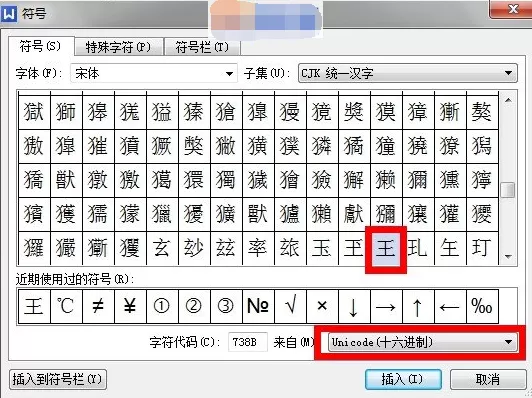Open the 字体 font dropdown showing 宋体
532x398 pixels.
coord(154,73)
